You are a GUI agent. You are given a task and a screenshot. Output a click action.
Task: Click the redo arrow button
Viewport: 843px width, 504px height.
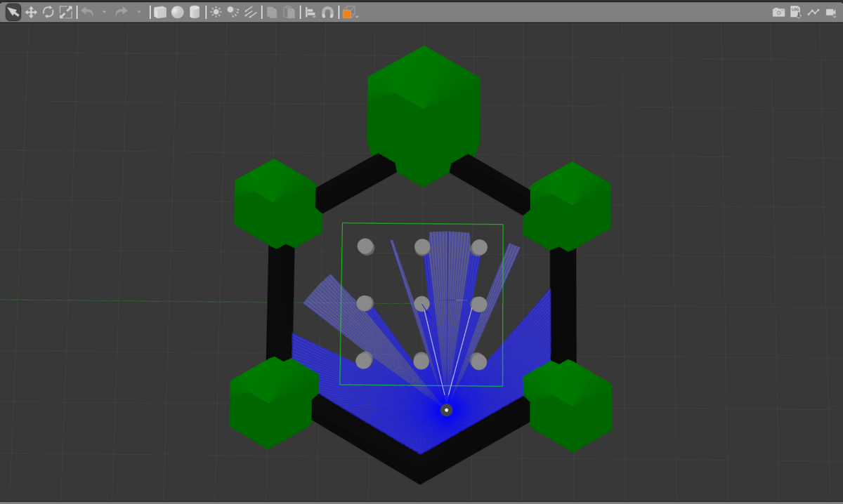click(x=121, y=12)
